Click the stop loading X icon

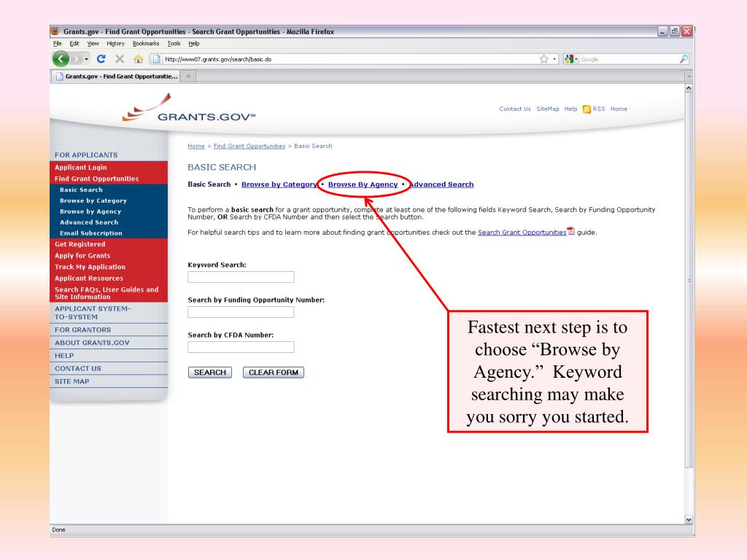point(120,58)
